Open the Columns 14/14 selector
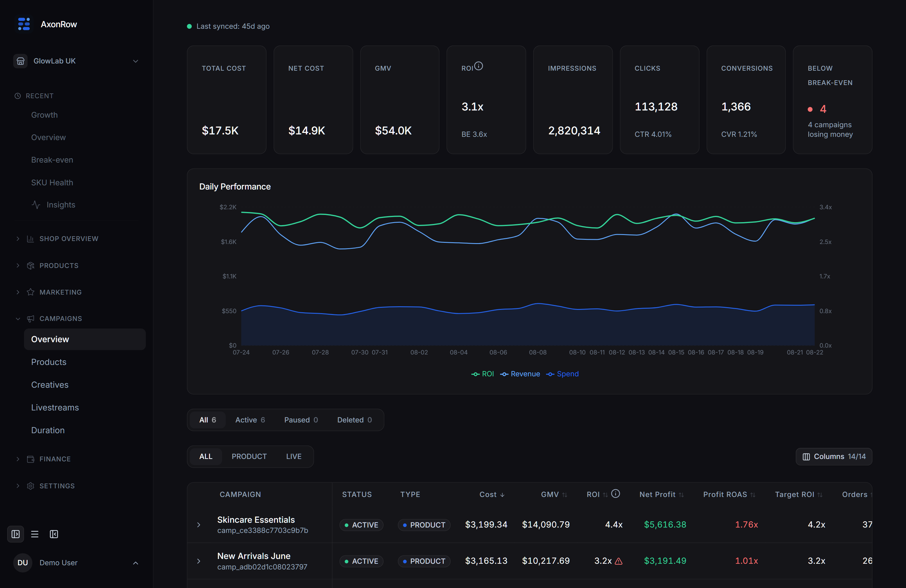The height and width of the screenshot is (588, 906). pyautogui.click(x=834, y=457)
